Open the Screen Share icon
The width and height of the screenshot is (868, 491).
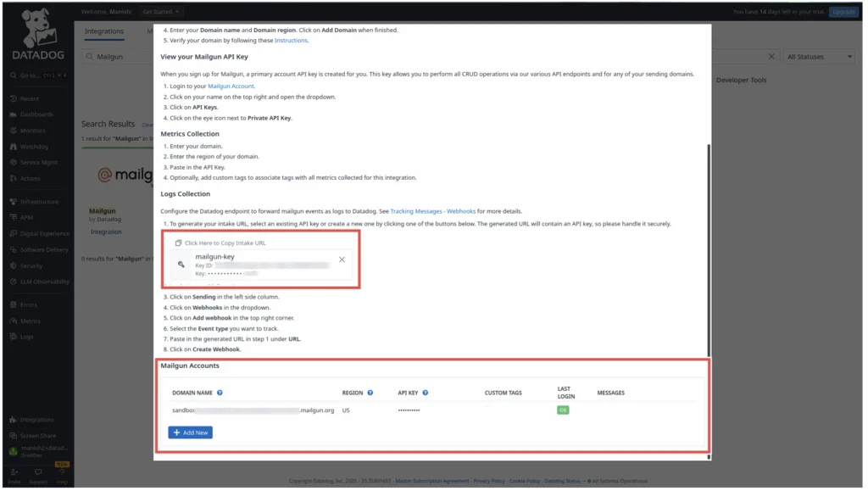pos(14,436)
